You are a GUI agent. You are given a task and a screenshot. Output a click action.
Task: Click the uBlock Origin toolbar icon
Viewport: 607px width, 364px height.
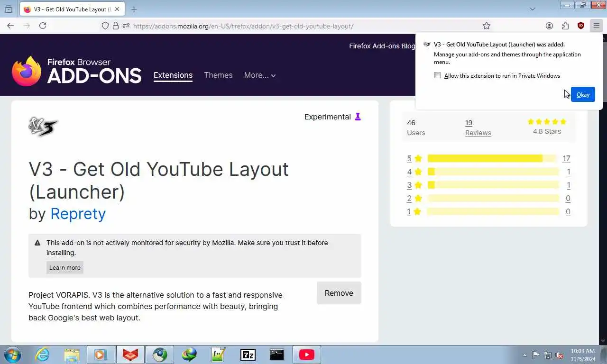[x=580, y=26]
